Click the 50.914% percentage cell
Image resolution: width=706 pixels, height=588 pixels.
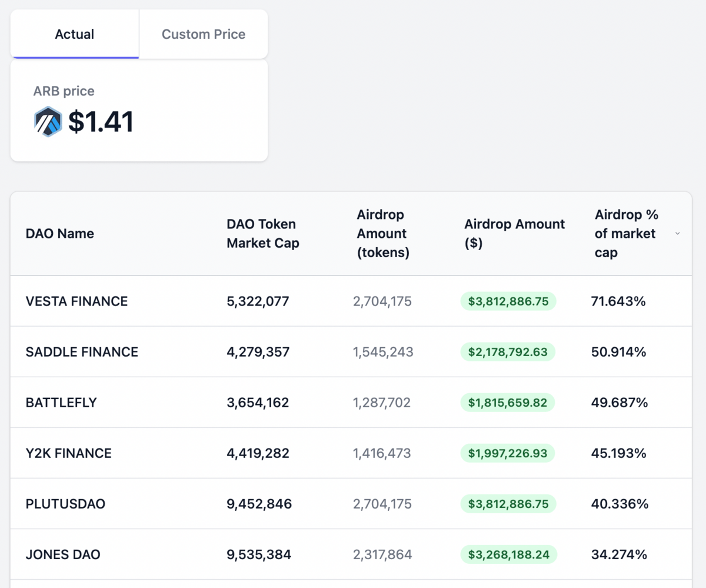point(618,352)
